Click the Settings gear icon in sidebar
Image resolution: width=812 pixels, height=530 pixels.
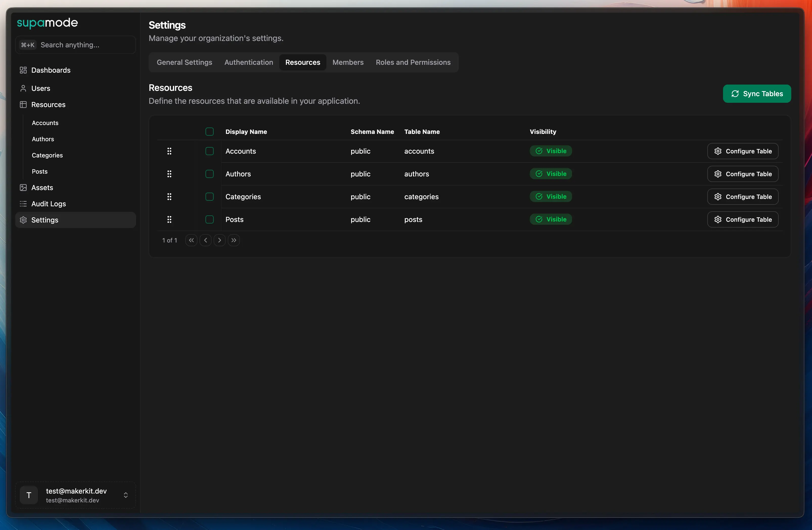coord(23,220)
